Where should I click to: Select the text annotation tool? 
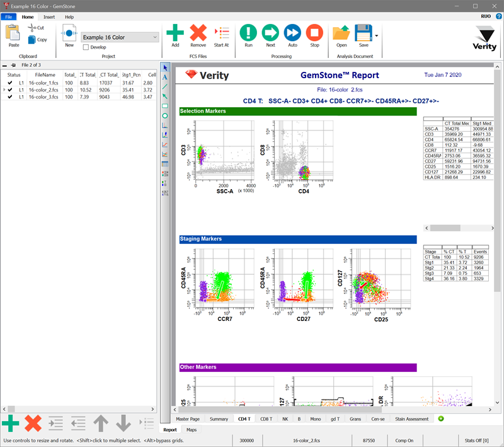pos(165,77)
